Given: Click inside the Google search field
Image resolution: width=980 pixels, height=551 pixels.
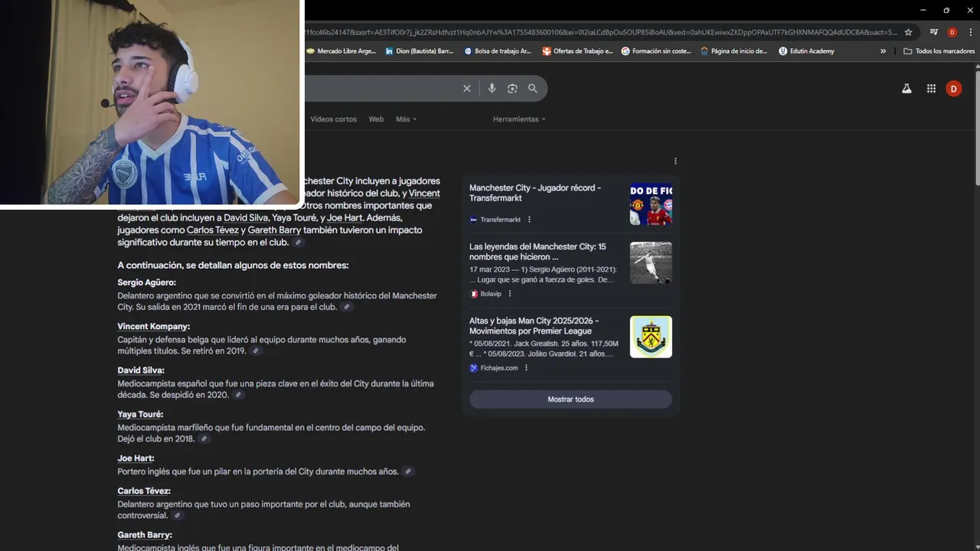Looking at the screenshot, I should click(x=381, y=89).
